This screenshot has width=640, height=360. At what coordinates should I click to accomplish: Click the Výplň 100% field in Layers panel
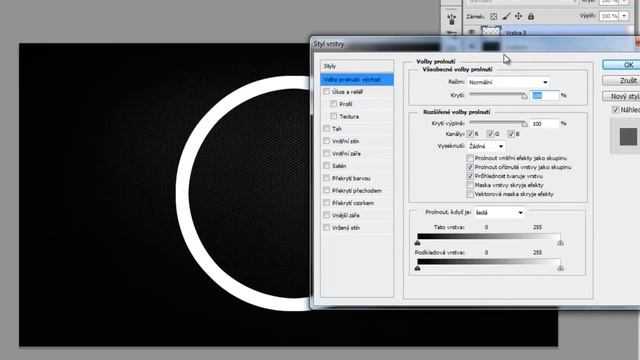pyautogui.click(x=609, y=16)
